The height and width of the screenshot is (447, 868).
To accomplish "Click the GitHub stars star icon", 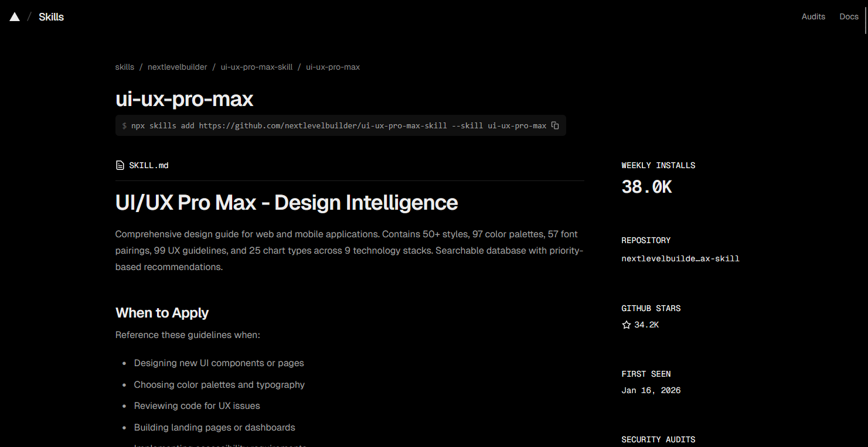I will click(626, 325).
